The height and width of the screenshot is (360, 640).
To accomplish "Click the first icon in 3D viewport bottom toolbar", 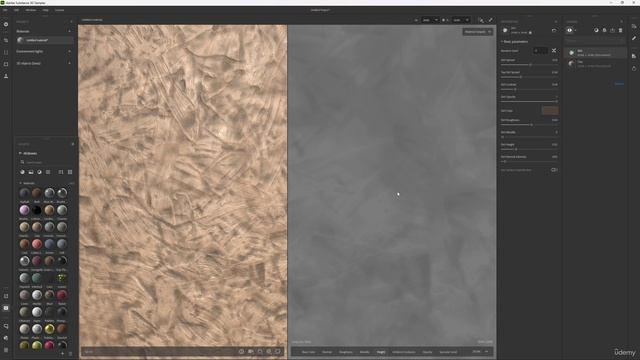I will [x=241, y=351].
